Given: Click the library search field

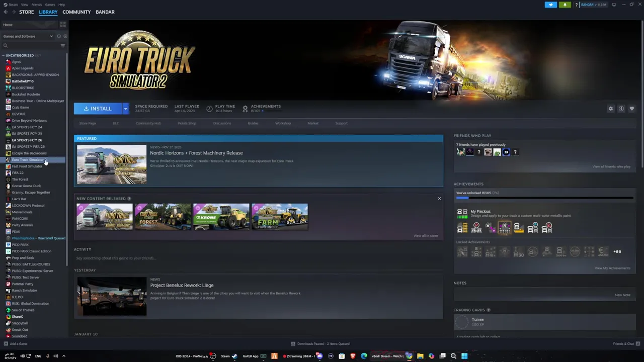Looking at the screenshot, I should tap(30, 46).
